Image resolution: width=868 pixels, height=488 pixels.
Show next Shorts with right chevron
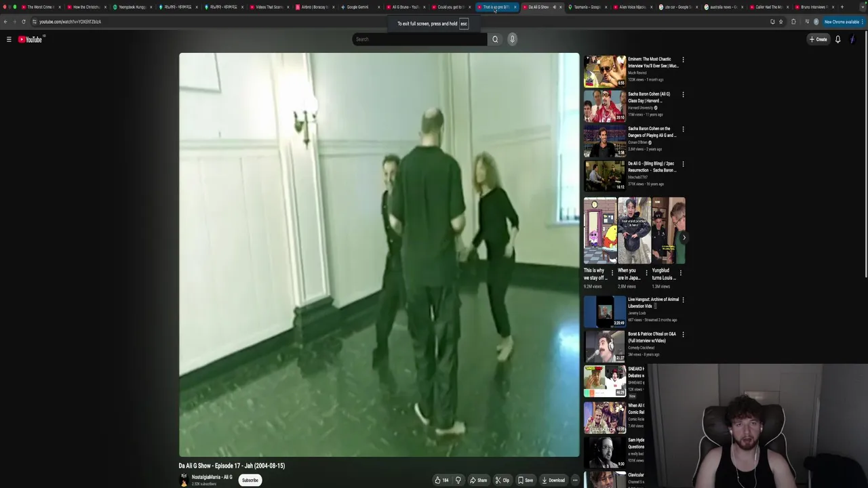pos(684,237)
